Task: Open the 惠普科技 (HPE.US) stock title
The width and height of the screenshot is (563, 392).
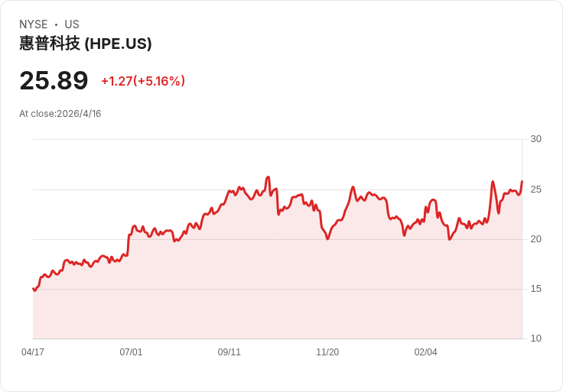Action: pyautogui.click(x=86, y=44)
